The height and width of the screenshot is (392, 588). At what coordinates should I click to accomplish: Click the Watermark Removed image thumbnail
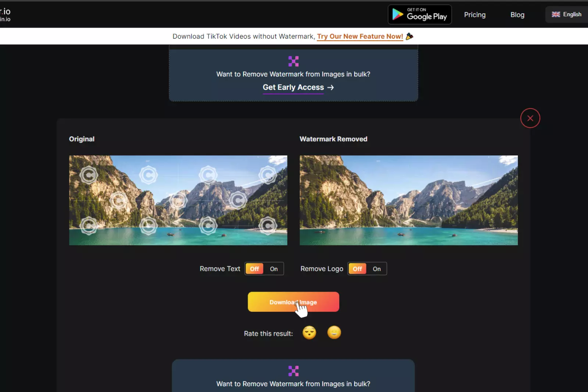click(409, 200)
